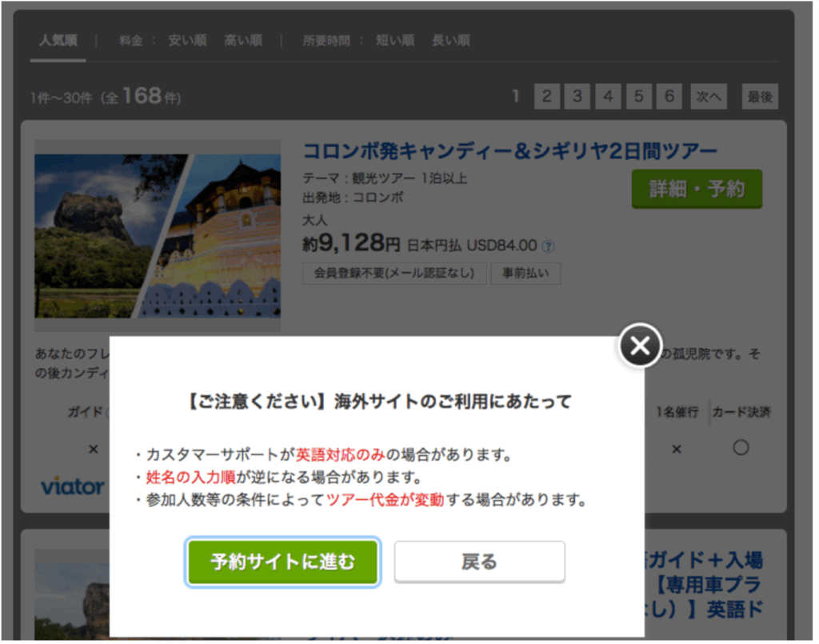Click the 戻る button in the dialog

[x=480, y=562]
